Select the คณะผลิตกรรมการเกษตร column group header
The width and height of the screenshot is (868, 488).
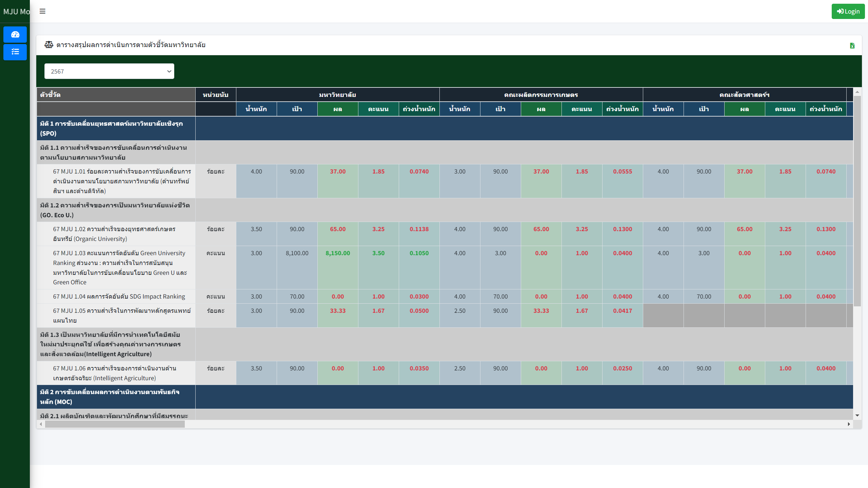(x=541, y=95)
